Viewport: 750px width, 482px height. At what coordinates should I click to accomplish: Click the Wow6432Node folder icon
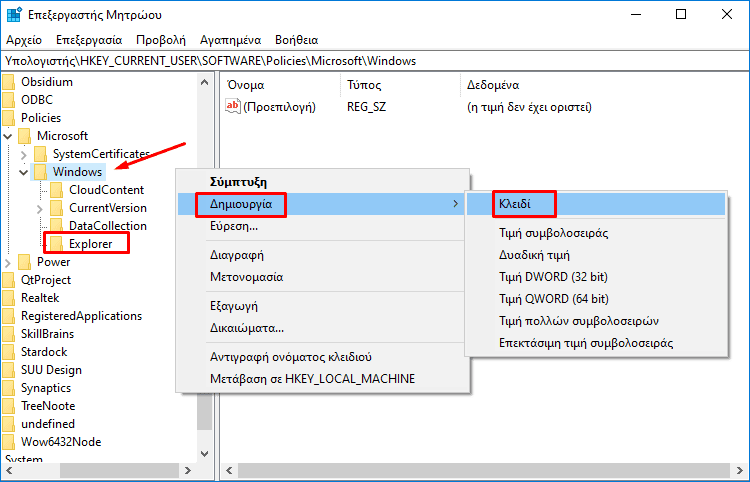click(x=8, y=442)
